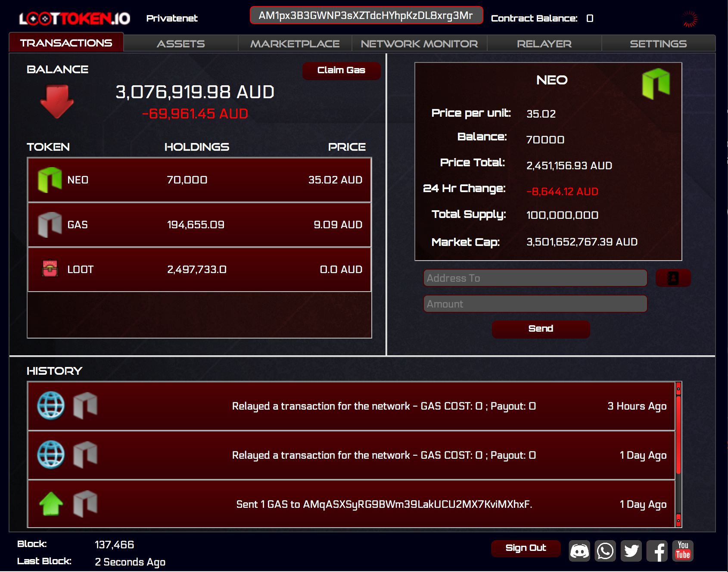The height and width of the screenshot is (572, 728).
Task: Click the Address To input field
Action: (x=535, y=278)
